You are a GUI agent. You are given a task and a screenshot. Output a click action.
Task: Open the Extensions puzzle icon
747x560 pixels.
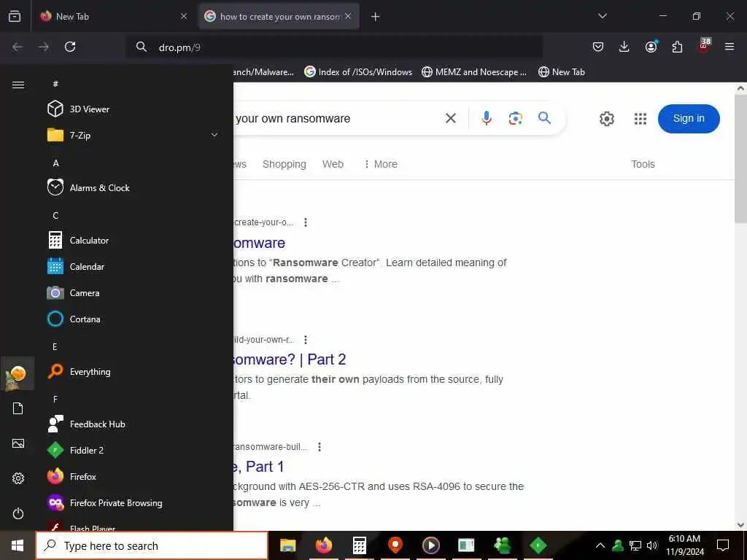tap(677, 47)
